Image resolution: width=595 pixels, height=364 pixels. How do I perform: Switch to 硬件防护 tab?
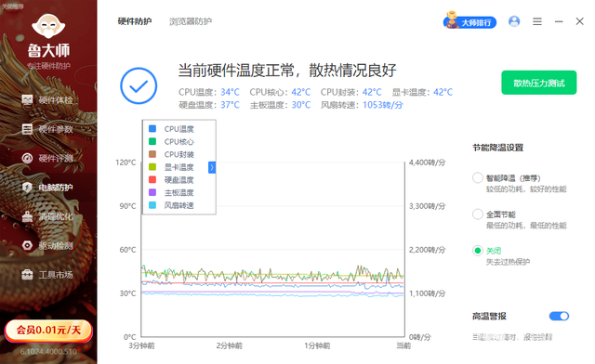pos(135,21)
